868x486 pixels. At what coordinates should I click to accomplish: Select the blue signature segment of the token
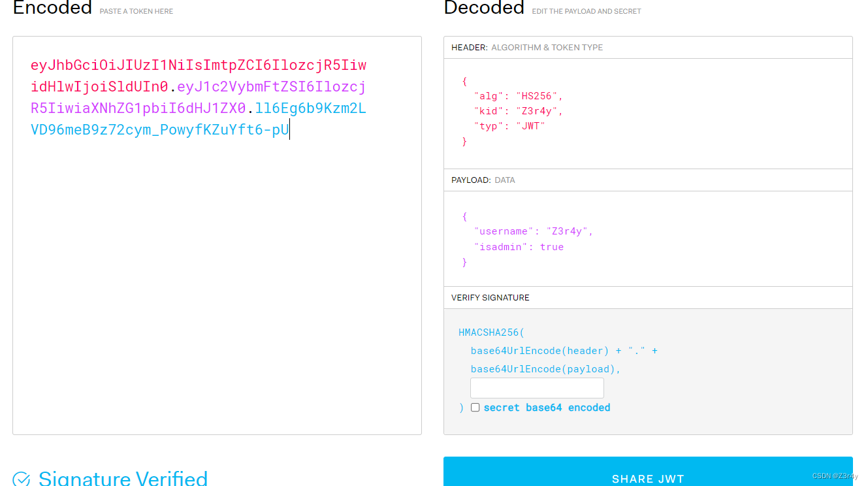point(159,129)
